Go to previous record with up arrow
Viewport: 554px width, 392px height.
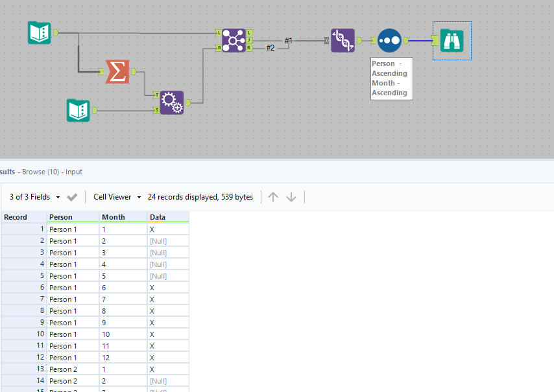[x=273, y=197]
